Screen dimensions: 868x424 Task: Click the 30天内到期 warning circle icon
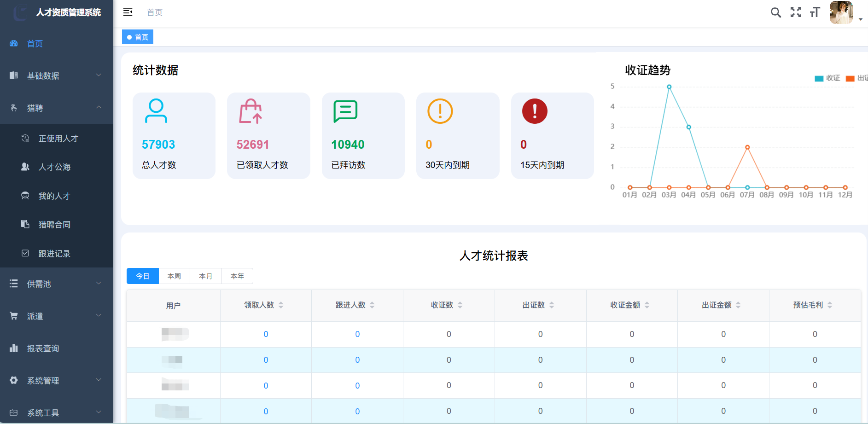tap(440, 111)
